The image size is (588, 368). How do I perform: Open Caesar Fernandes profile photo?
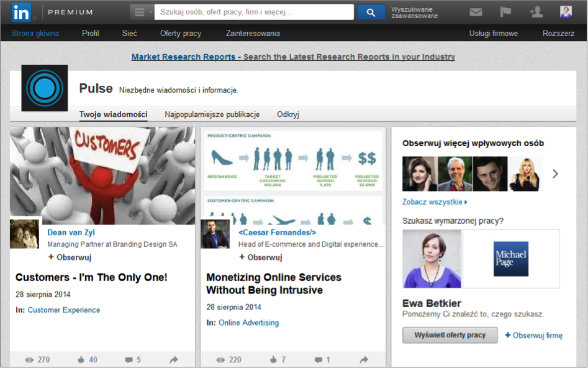pyautogui.click(x=215, y=234)
